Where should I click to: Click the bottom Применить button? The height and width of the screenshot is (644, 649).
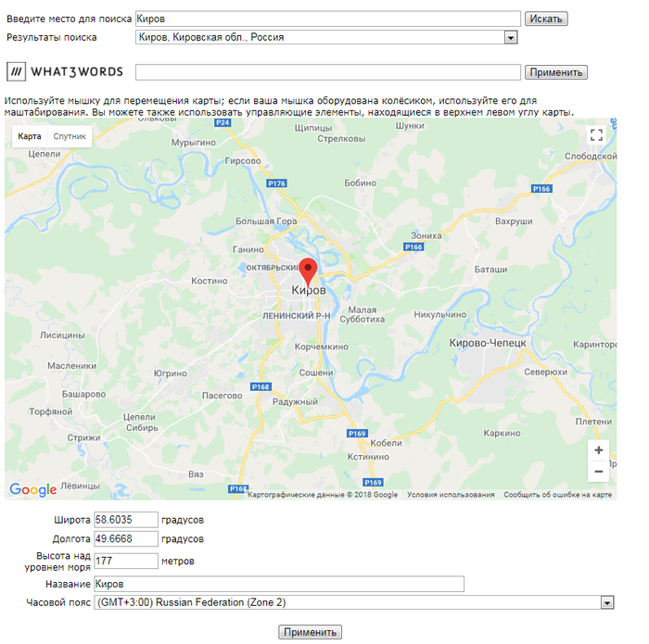(310, 632)
